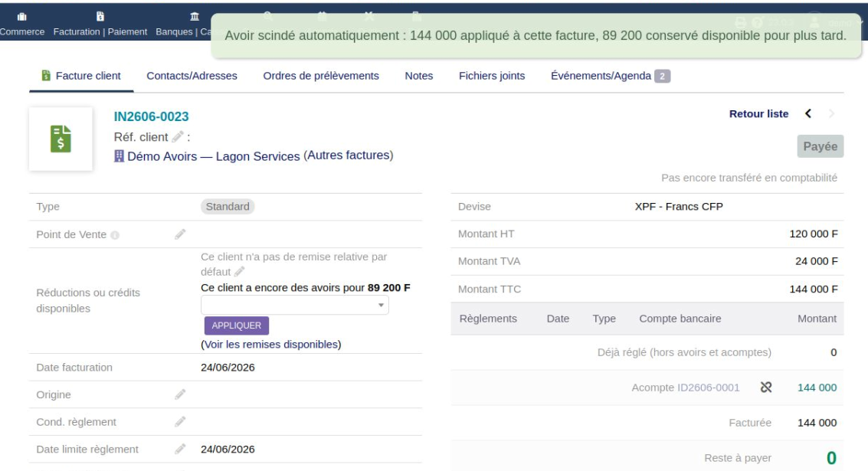This screenshot has height=471, width=868.
Task: Edit Cond. règlement with pencil icon
Action: tap(180, 422)
